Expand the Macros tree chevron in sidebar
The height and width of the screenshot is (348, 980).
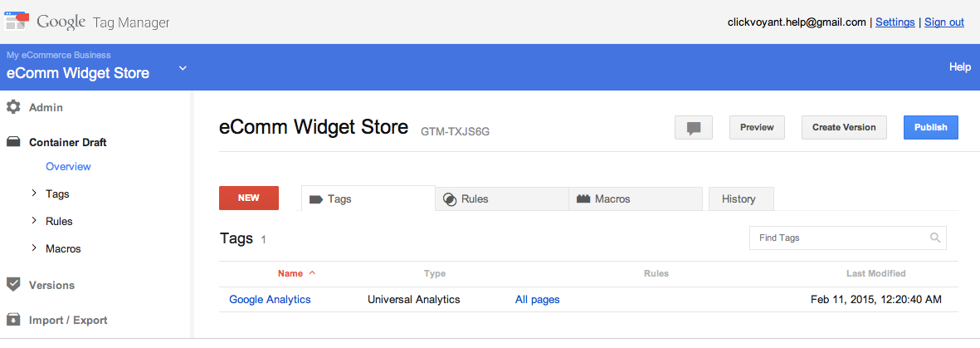pos(34,248)
